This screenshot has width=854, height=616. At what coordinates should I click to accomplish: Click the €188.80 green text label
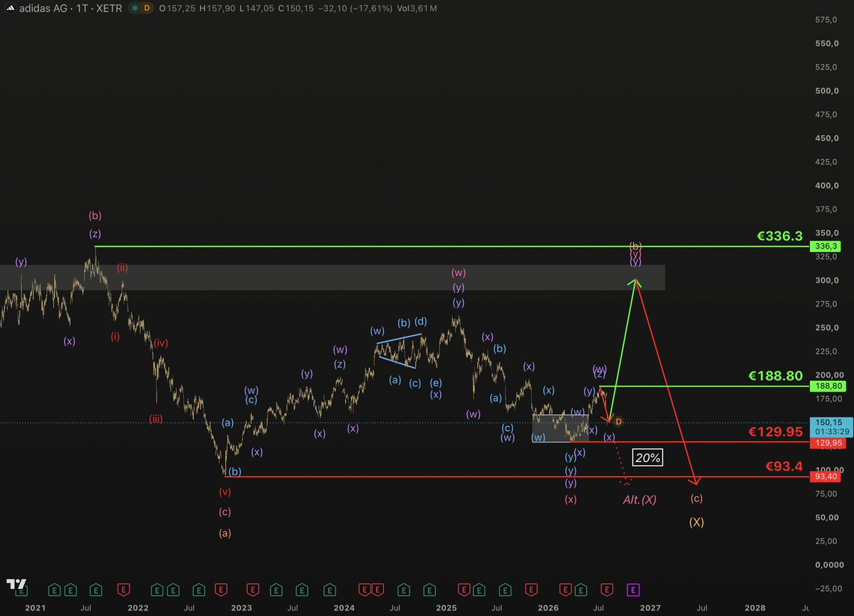pyautogui.click(x=775, y=376)
